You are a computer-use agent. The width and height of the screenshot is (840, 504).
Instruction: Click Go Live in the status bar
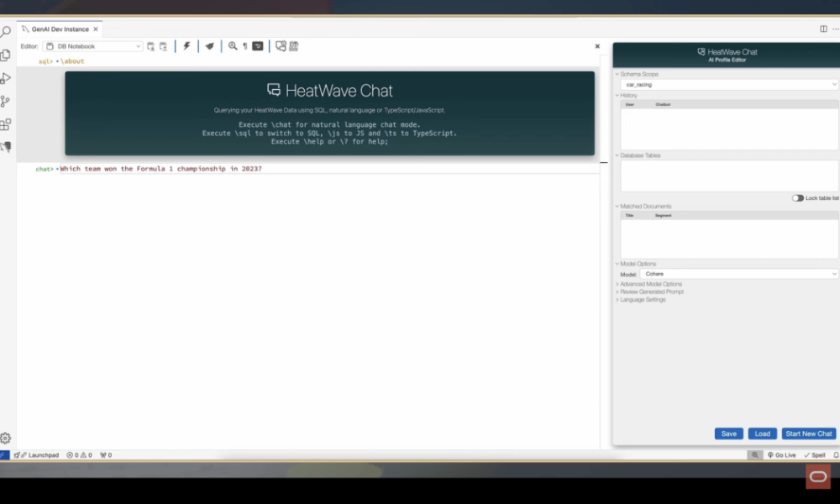coord(781,454)
